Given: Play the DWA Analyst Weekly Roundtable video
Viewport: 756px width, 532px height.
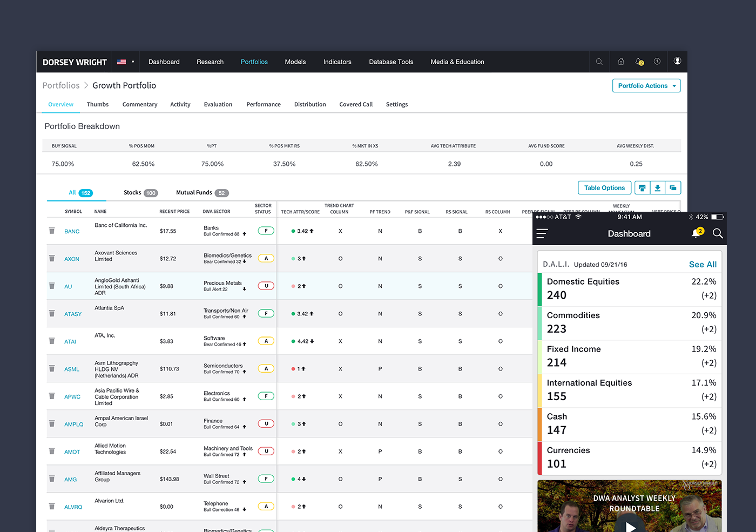Looking at the screenshot, I should pyautogui.click(x=630, y=526).
